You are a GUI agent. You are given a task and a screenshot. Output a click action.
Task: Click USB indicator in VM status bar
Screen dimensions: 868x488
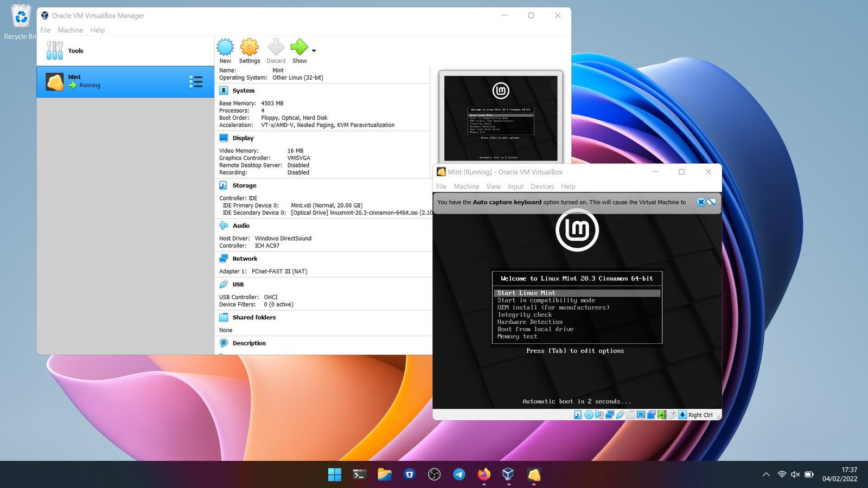620,415
